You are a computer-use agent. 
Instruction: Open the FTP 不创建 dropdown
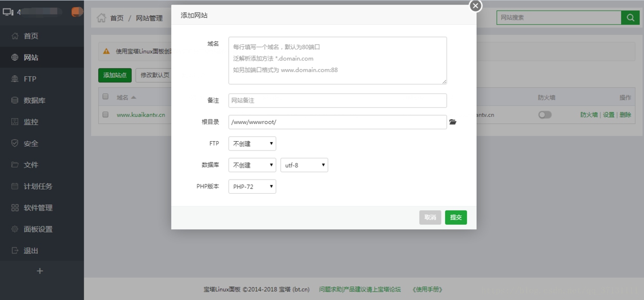[252, 143]
